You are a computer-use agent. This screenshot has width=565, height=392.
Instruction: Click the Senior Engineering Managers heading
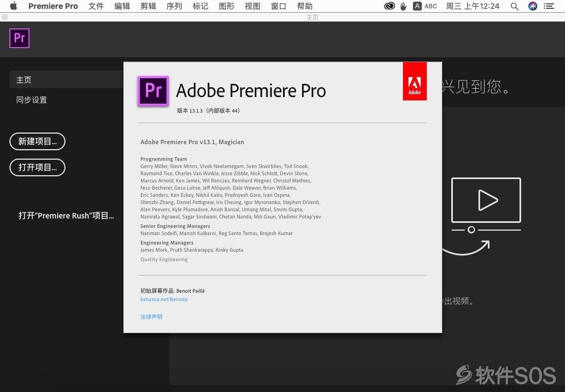click(x=175, y=226)
